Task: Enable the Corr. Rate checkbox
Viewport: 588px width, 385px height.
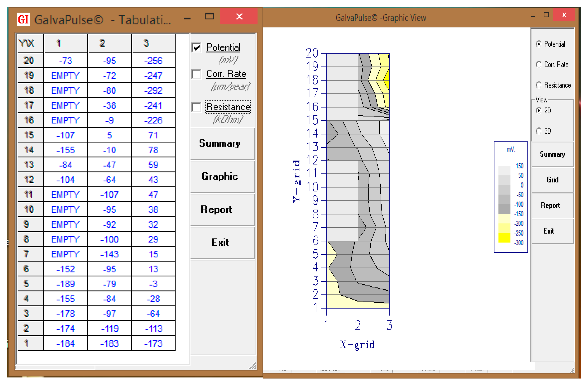Action: click(196, 74)
